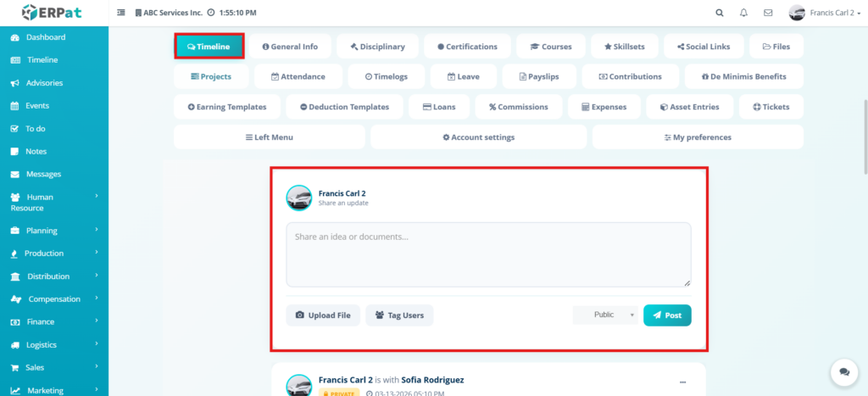Click the Post button
This screenshot has height=396, width=868.
tap(667, 315)
